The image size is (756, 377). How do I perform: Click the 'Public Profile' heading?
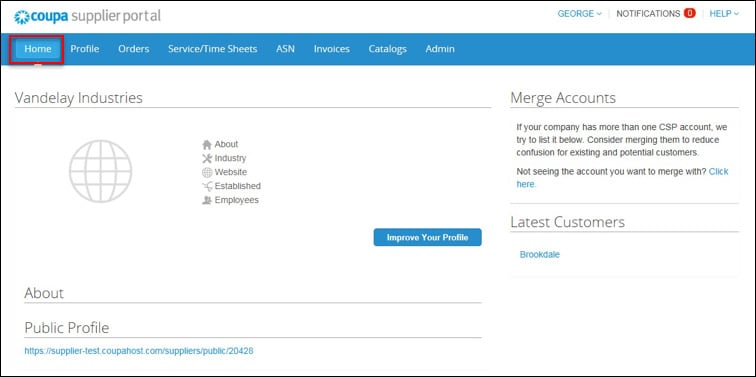(x=67, y=328)
